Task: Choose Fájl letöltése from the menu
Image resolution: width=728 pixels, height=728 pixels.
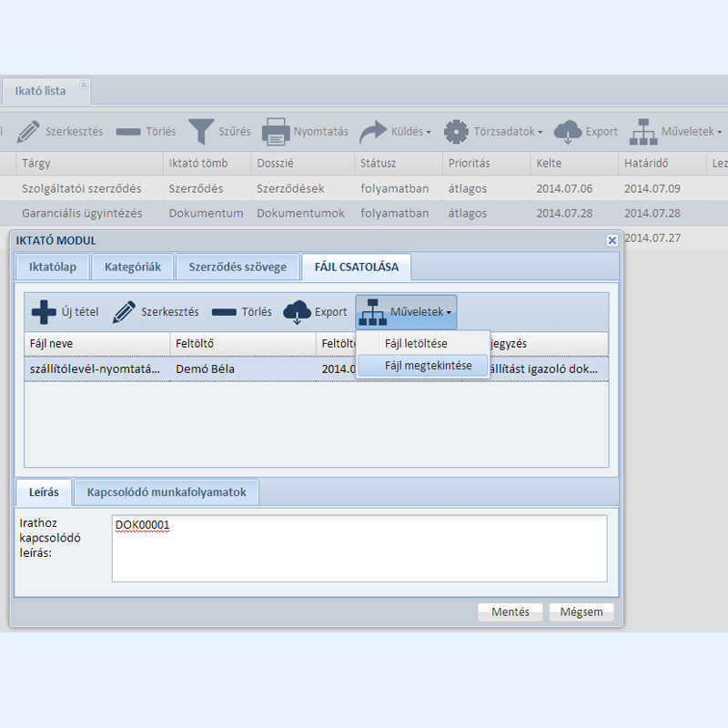Action: click(416, 343)
